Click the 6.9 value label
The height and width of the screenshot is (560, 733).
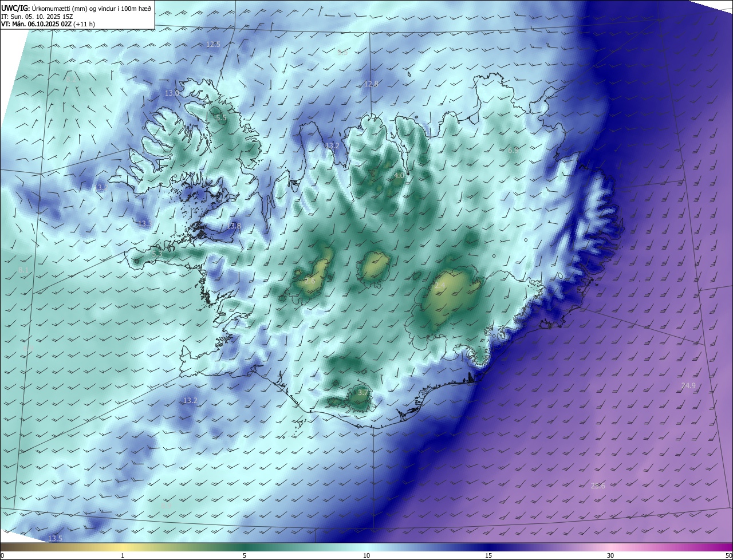[513, 150]
